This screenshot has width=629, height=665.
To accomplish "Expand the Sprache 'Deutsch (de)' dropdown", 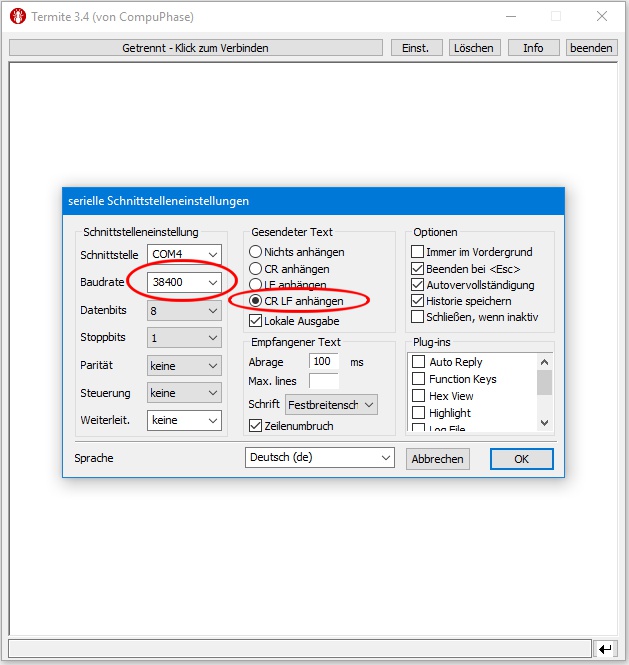I will (x=320, y=458).
